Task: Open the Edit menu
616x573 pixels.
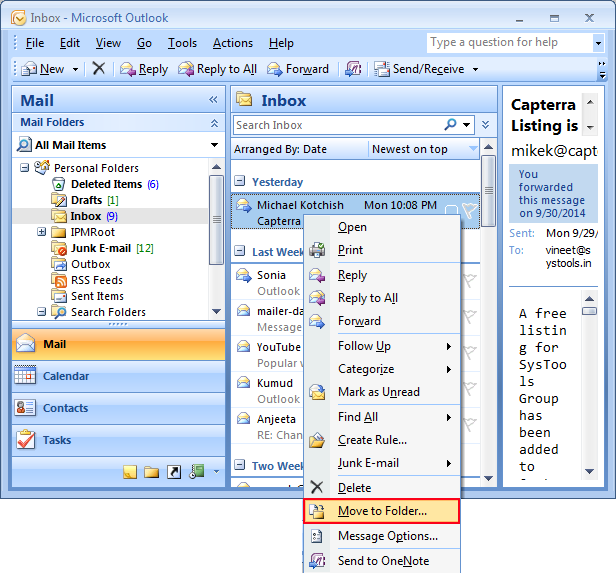Action: (70, 43)
